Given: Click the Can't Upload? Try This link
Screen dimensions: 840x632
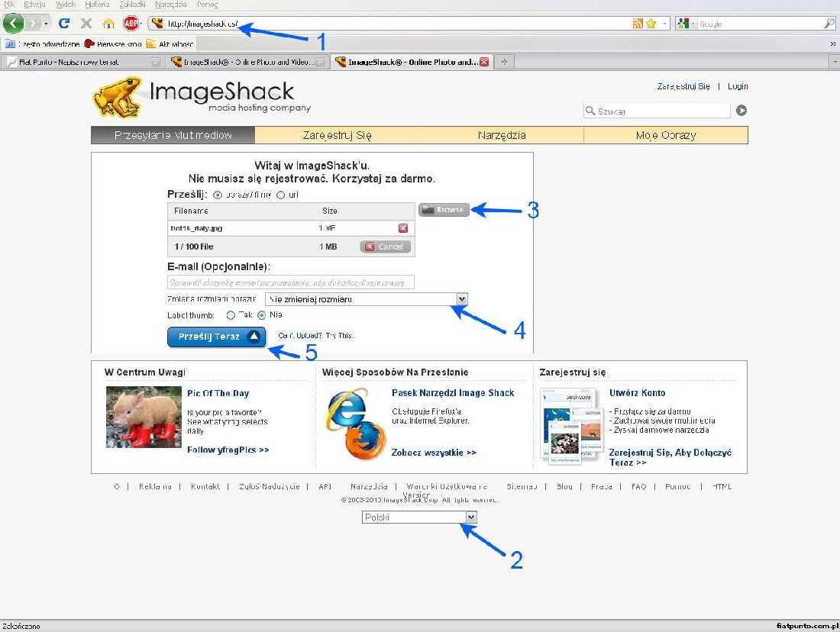Looking at the screenshot, I should pos(316,336).
